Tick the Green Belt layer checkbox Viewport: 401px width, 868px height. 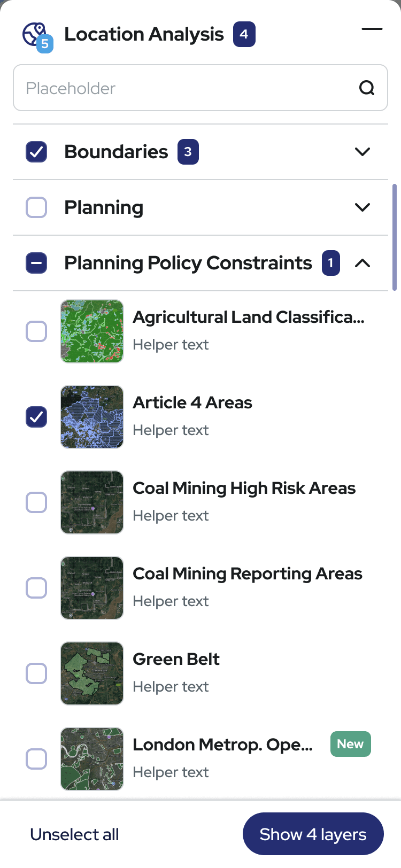[x=36, y=673]
